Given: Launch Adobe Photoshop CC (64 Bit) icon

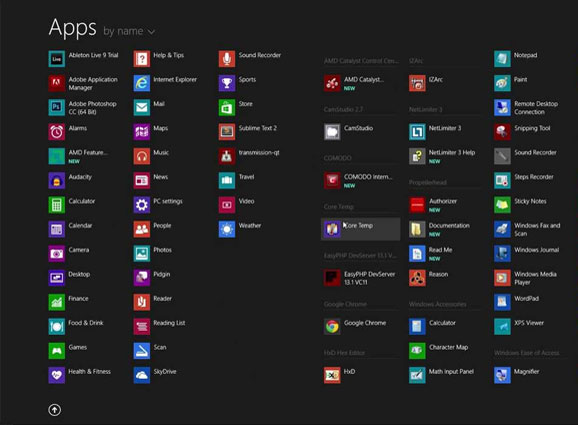Looking at the screenshot, I should [56, 108].
